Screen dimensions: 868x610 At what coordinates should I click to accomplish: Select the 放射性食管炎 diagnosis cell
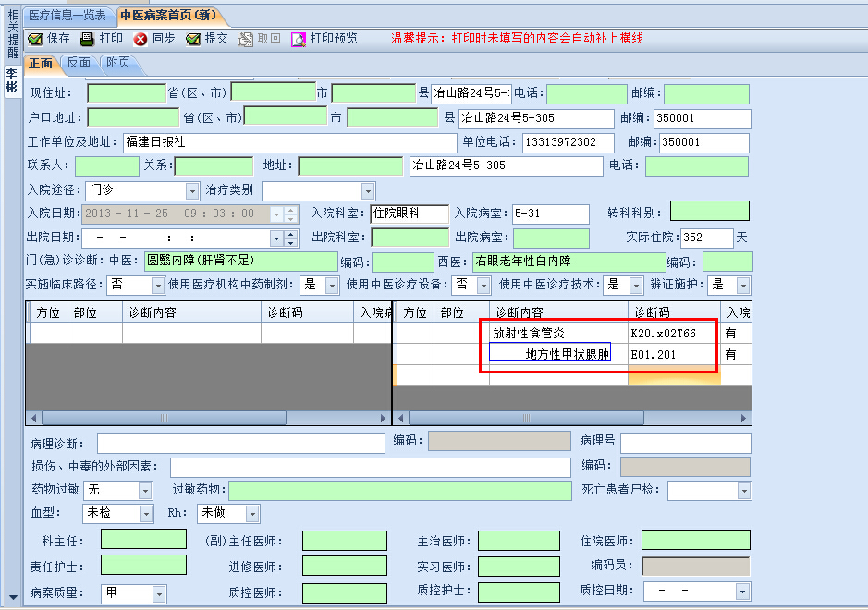point(558,334)
